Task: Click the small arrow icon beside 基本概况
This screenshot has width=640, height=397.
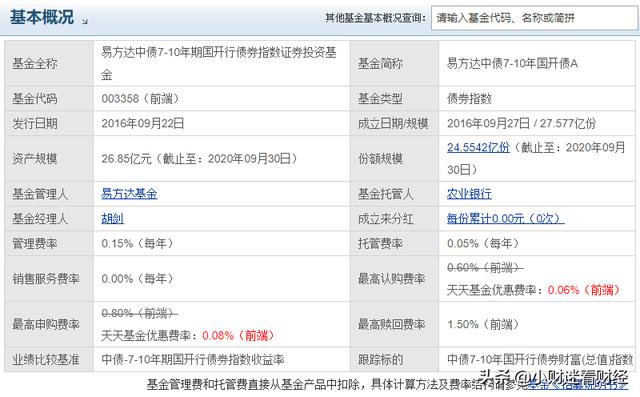Action: pos(84,21)
